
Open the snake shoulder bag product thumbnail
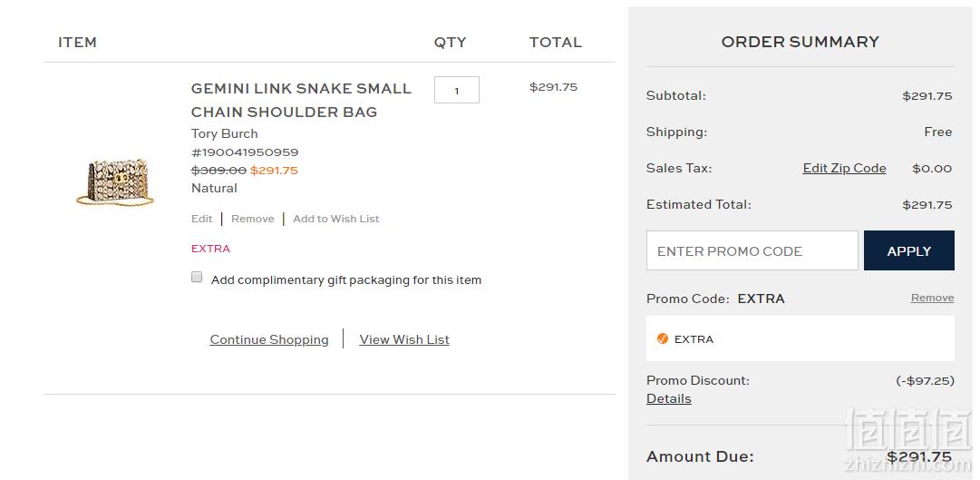pyautogui.click(x=115, y=181)
